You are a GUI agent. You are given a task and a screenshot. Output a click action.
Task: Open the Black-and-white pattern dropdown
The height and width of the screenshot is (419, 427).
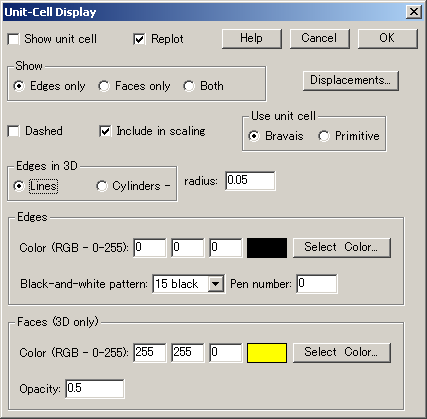tap(216, 284)
